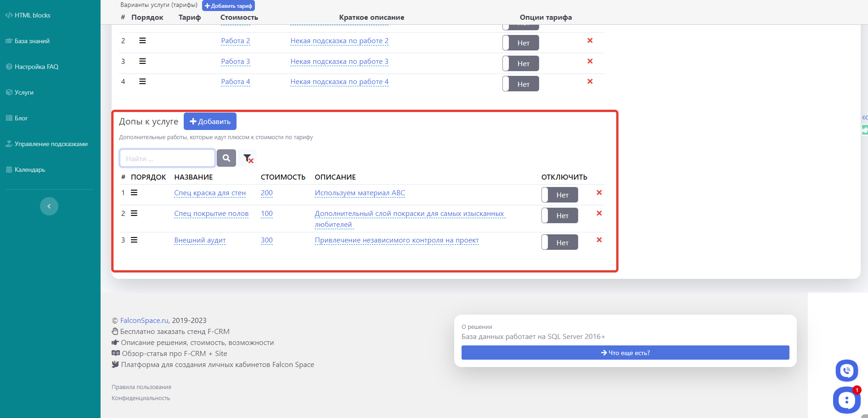
Task: Toggle disable switch for Внешний аудит
Action: (559, 242)
